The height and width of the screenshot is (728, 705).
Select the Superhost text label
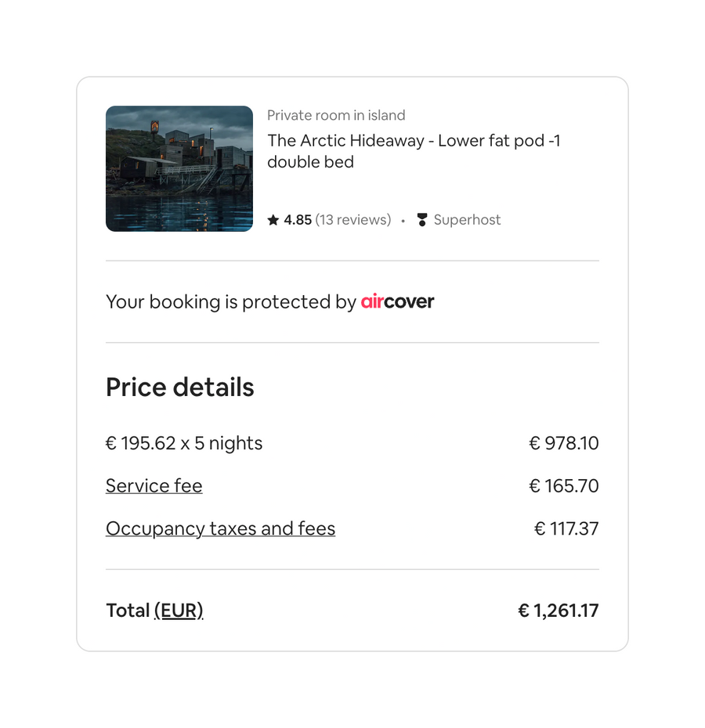click(467, 220)
